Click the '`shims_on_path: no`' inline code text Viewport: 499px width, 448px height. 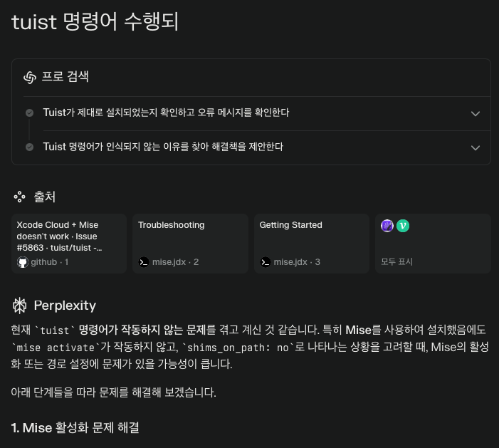pyautogui.click(x=238, y=348)
